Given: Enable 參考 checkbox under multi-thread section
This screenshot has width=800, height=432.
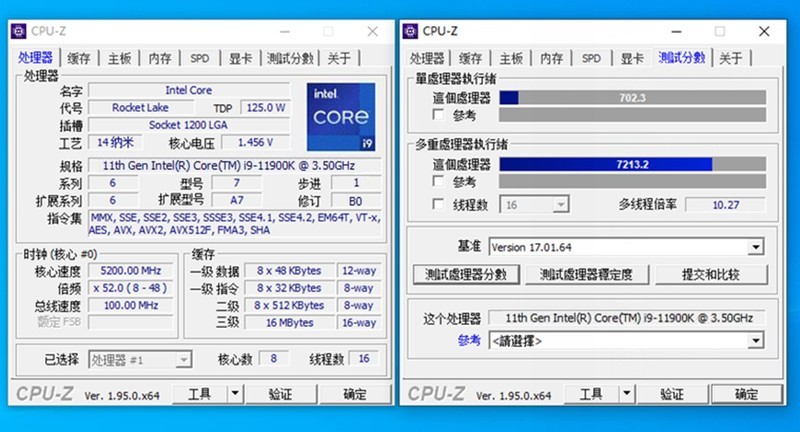Looking at the screenshot, I should [438, 181].
